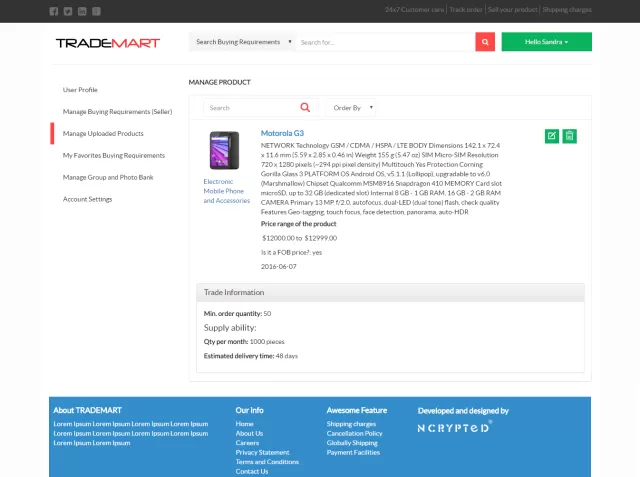Click the magnifier icon in product search
The height and width of the screenshot is (477, 640).
[x=305, y=107]
